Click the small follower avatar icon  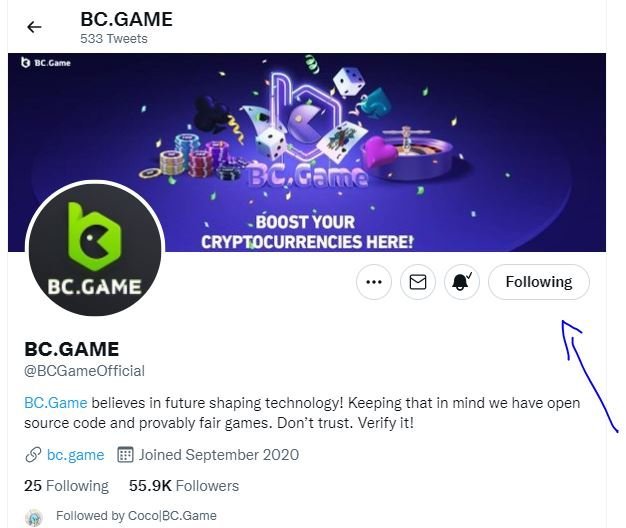click(x=33, y=517)
